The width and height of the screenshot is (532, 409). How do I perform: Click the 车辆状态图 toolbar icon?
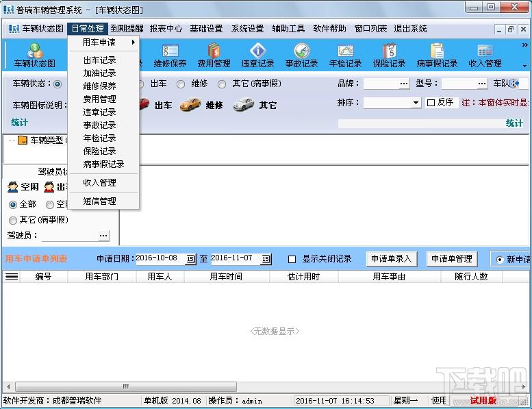[35, 55]
